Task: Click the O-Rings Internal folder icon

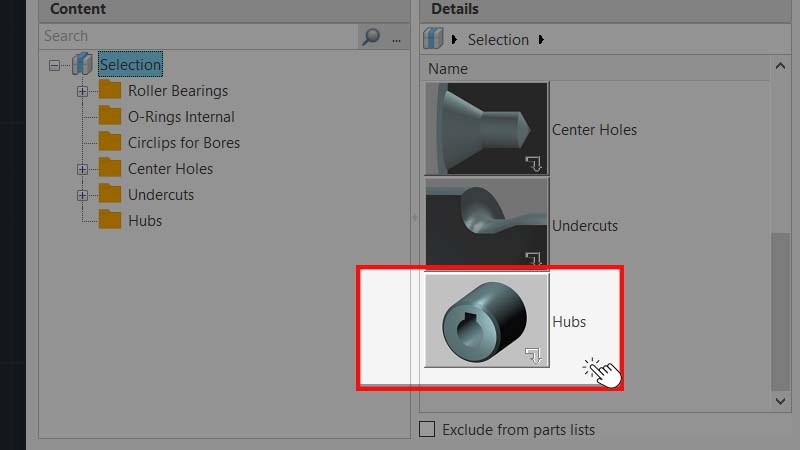Action: (x=110, y=116)
